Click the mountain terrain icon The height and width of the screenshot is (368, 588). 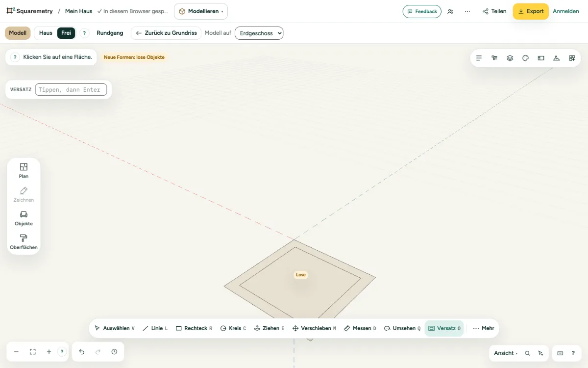[556, 58]
